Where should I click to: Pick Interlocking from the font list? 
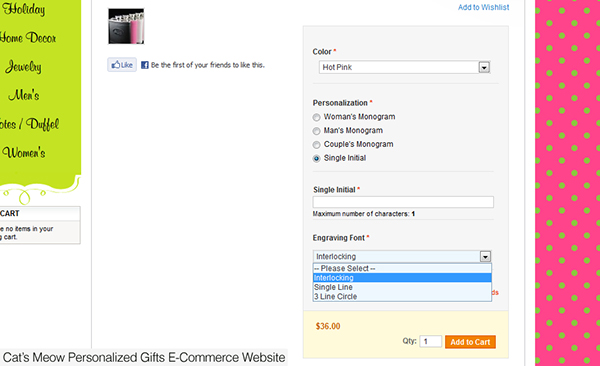[402, 278]
